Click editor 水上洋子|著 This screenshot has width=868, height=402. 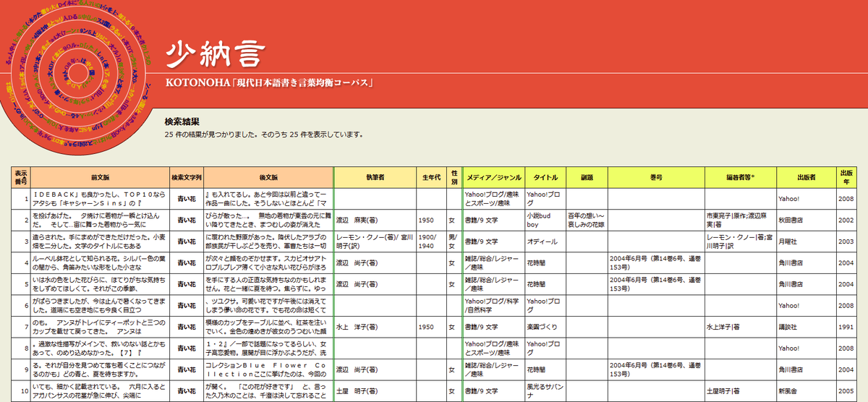tap(725, 327)
